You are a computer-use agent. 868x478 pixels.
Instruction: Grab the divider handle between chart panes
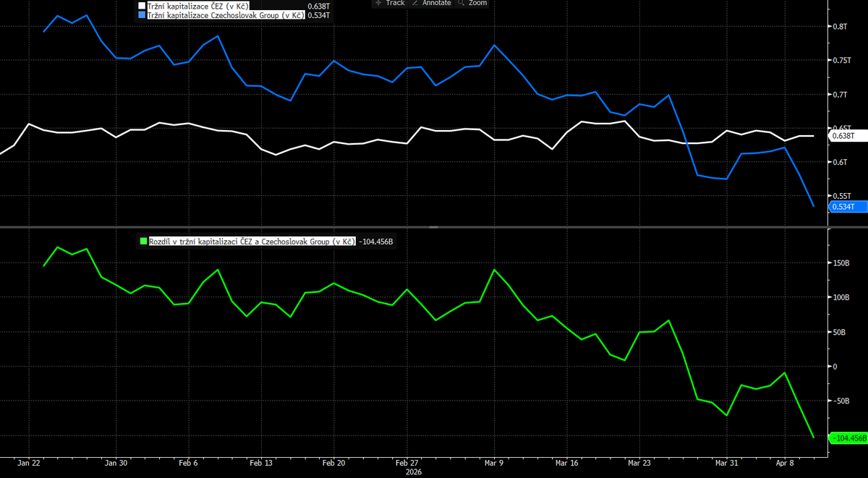[434, 227]
